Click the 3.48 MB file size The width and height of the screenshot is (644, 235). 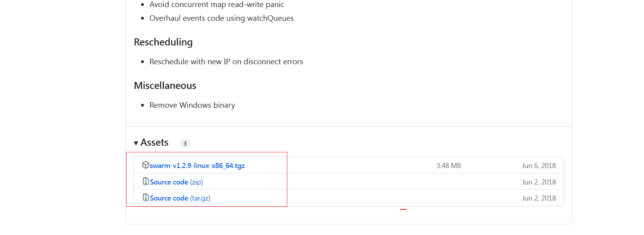448,166
